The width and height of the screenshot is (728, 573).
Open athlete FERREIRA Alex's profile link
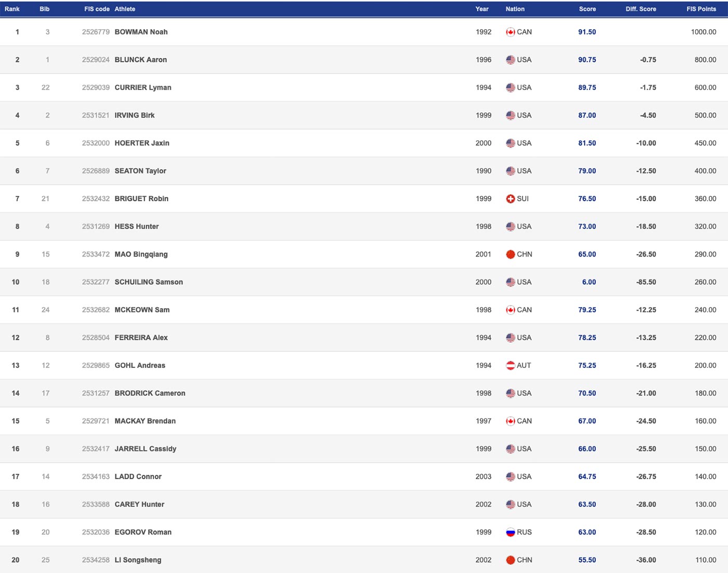(141, 338)
